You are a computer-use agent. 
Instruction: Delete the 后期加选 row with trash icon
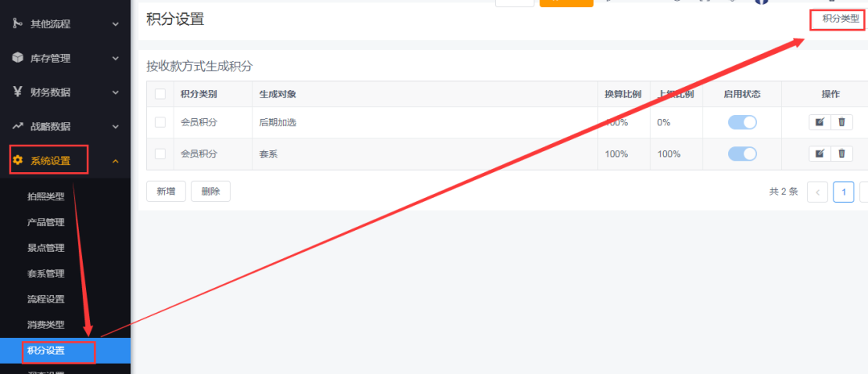(x=841, y=122)
